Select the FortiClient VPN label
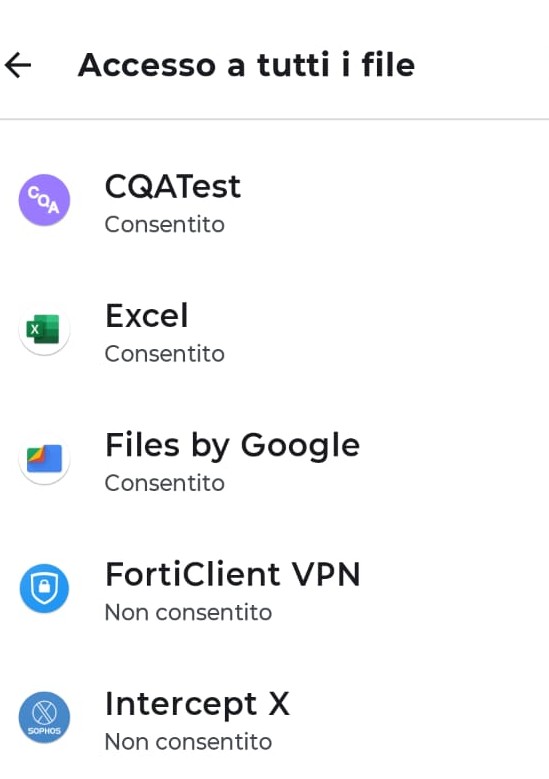This screenshot has width=549, height=779. point(232,574)
